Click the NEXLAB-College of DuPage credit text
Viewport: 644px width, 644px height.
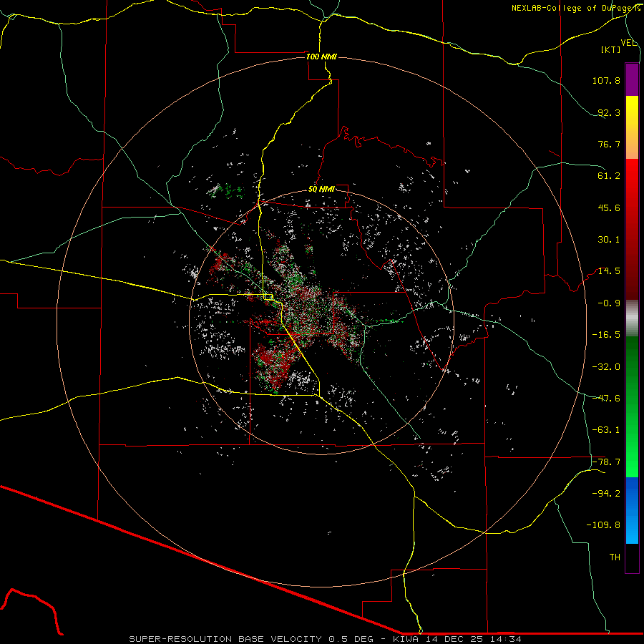[x=576, y=8]
